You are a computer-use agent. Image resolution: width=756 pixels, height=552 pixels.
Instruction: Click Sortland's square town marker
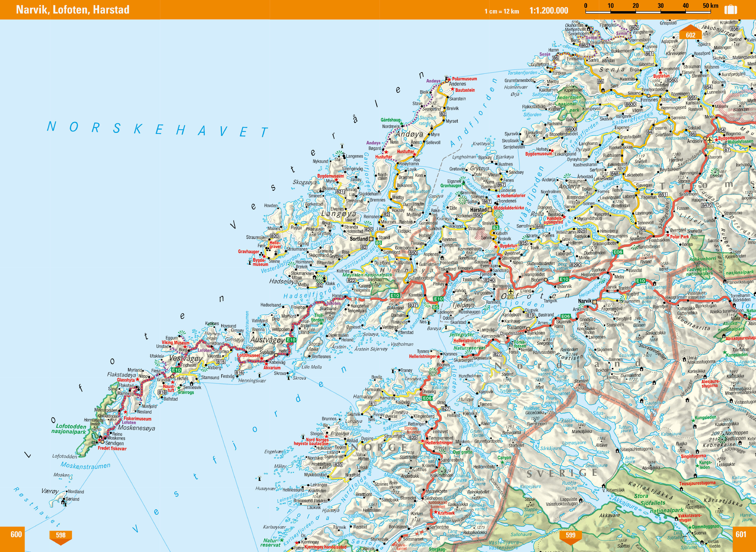tap(371, 239)
